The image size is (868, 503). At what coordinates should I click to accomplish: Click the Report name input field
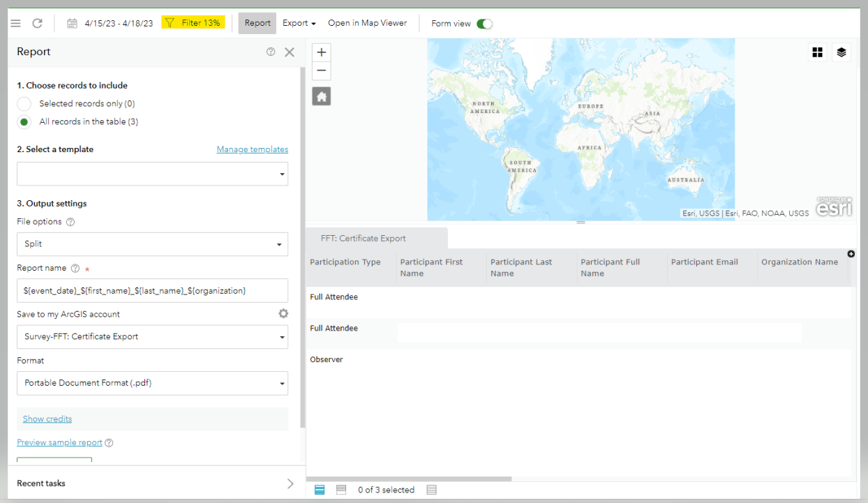point(152,290)
